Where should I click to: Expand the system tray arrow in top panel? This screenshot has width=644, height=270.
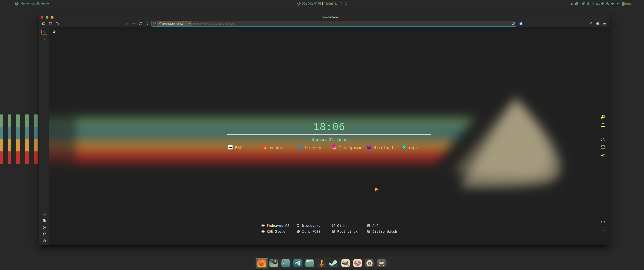(618, 4)
